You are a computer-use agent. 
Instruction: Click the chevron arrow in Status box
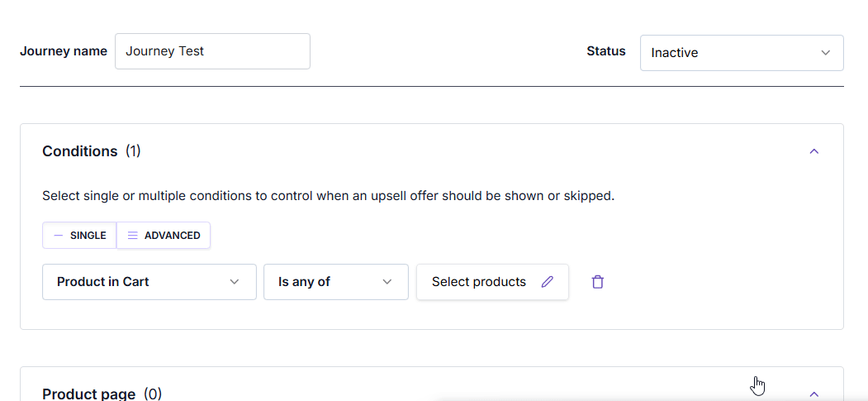(825, 53)
